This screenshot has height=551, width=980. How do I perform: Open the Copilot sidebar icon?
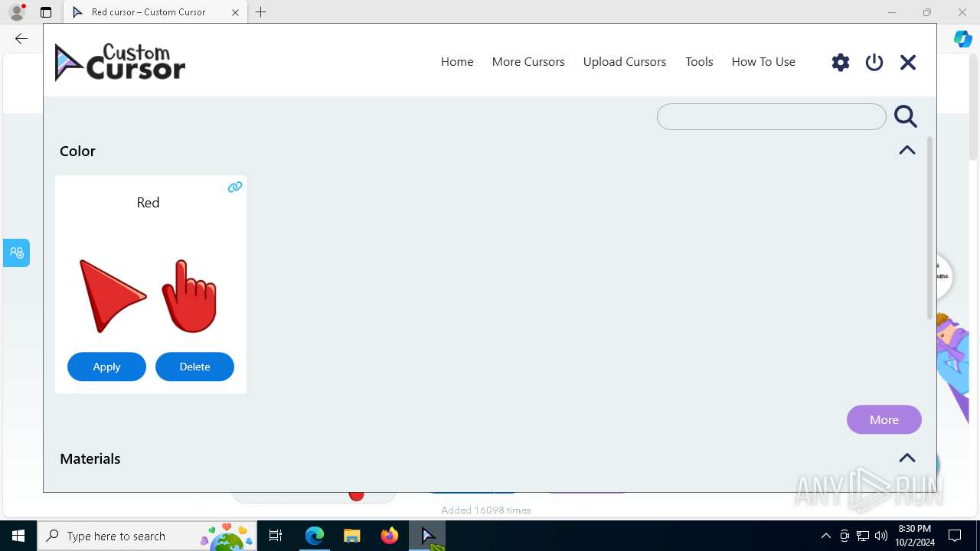(x=963, y=39)
